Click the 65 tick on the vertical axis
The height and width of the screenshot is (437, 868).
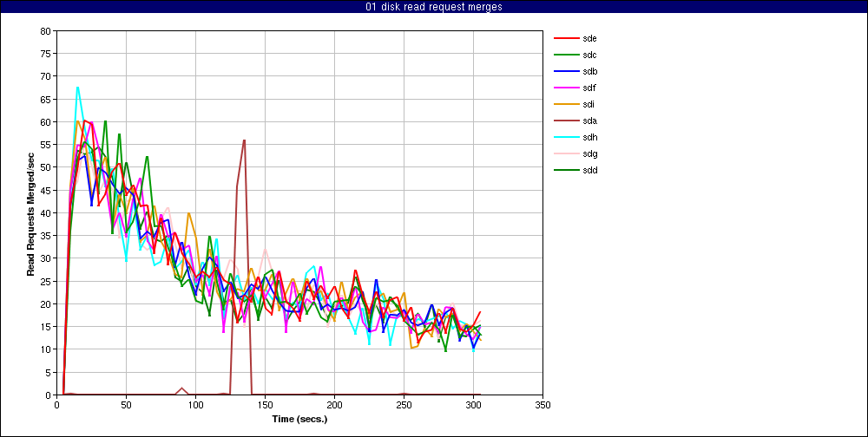pos(46,99)
